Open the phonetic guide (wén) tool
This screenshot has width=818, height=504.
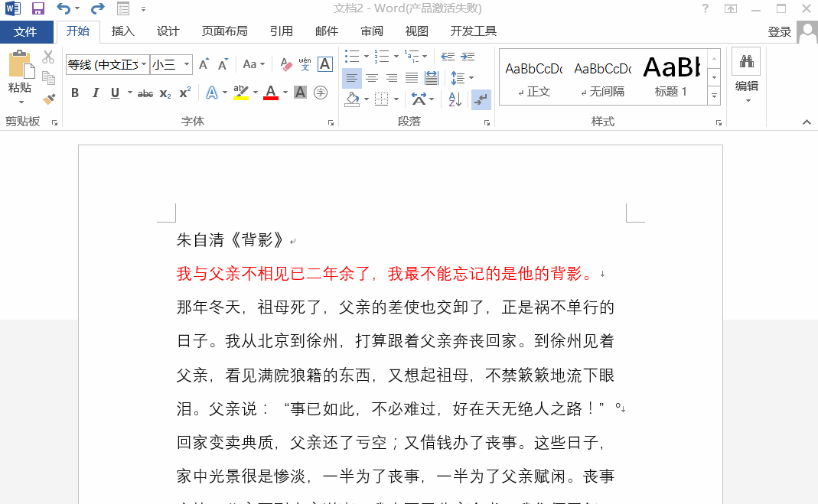pos(305,64)
